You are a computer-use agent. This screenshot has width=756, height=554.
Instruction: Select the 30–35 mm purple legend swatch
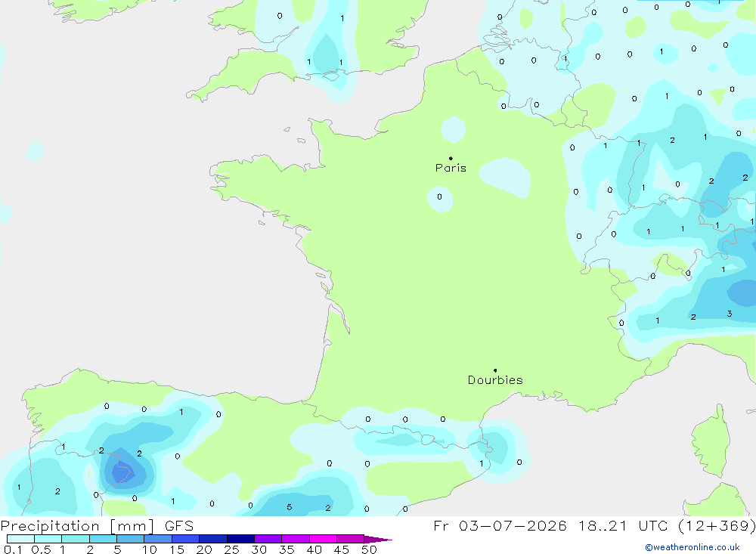268,539
